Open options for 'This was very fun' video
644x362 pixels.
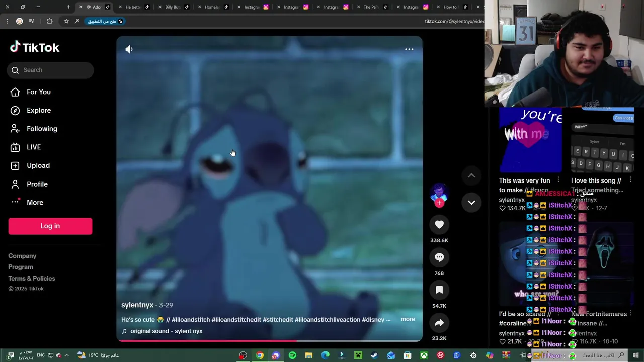(558, 180)
